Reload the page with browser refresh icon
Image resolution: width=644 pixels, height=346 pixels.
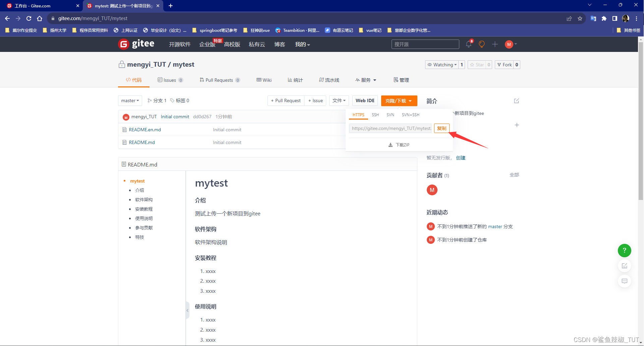click(x=29, y=18)
